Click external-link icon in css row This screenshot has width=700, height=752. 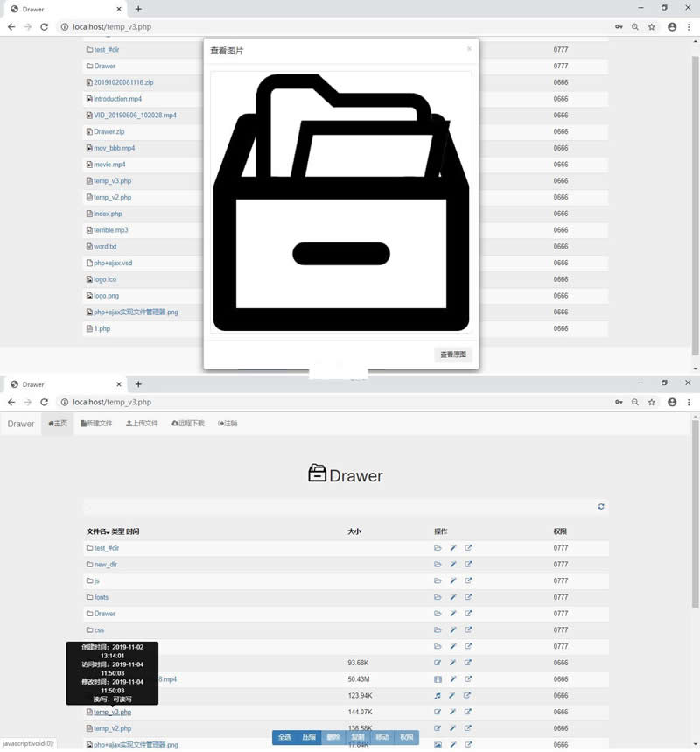coord(468,629)
